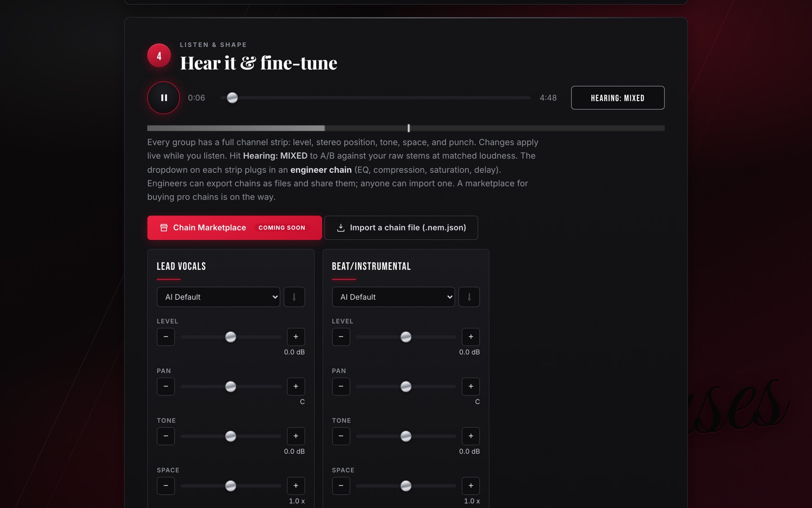Viewport: 812px width, 508px height.
Task: Click the 0:06 elapsed time text
Action: (x=196, y=98)
